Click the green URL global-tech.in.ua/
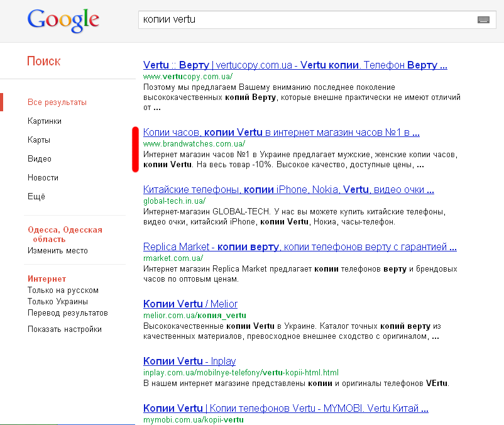Image resolution: width=504 pixels, height=425 pixels. [174, 201]
